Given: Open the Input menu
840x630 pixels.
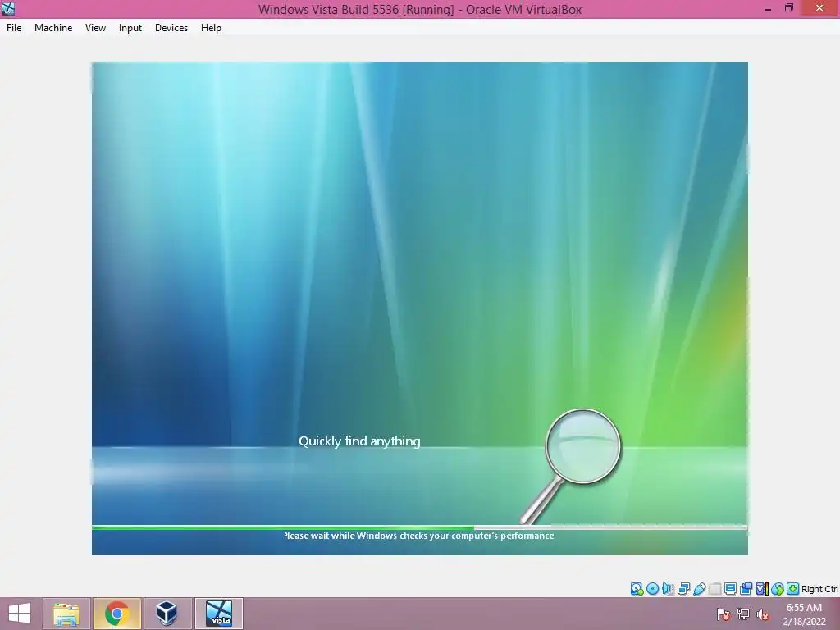Looking at the screenshot, I should tap(130, 28).
